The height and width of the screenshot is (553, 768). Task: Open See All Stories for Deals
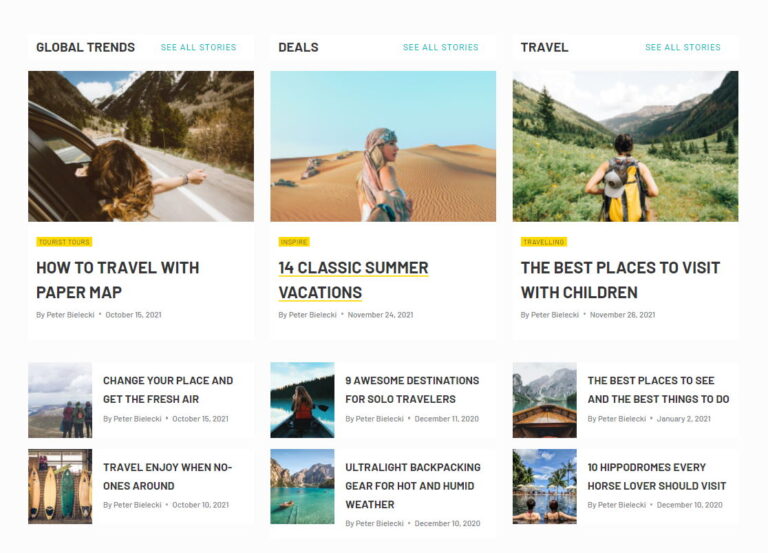click(x=440, y=47)
